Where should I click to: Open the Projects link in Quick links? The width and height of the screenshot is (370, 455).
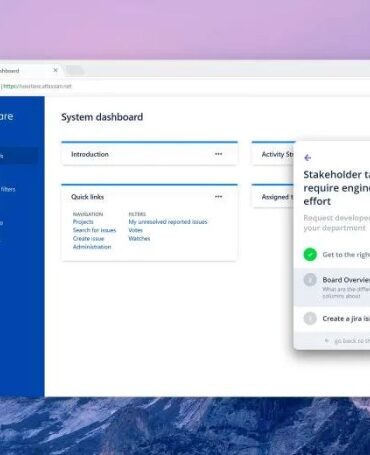click(x=83, y=222)
